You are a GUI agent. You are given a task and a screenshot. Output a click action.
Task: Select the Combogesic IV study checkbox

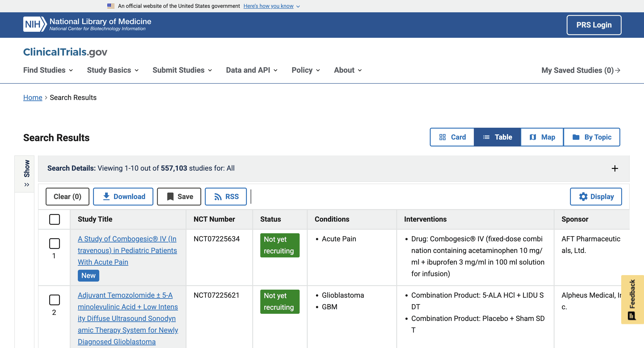pyautogui.click(x=54, y=244)
